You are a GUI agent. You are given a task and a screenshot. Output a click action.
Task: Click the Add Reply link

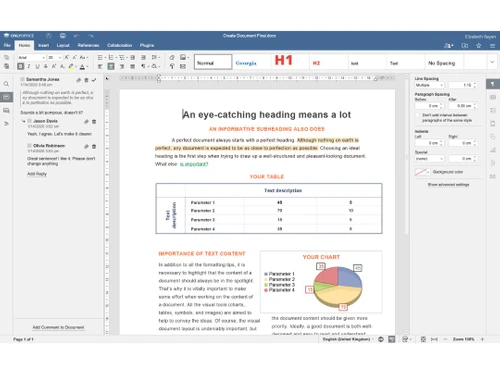coord(37,174)
